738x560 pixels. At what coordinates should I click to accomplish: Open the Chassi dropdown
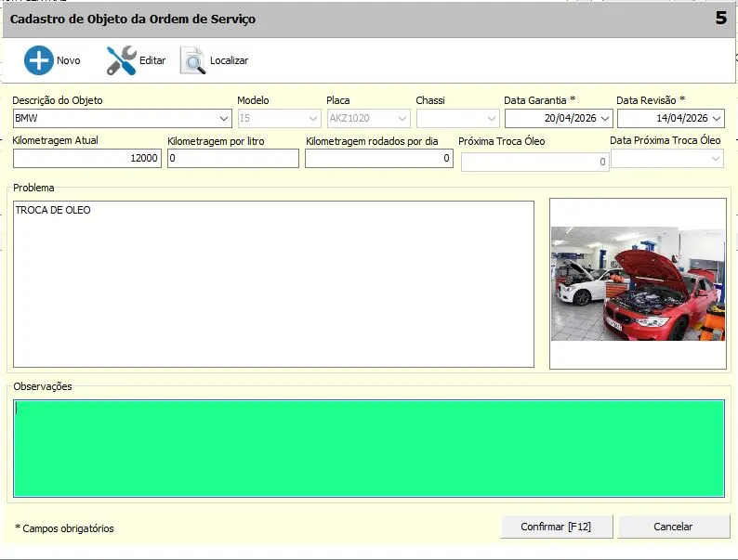coord(492,119)
